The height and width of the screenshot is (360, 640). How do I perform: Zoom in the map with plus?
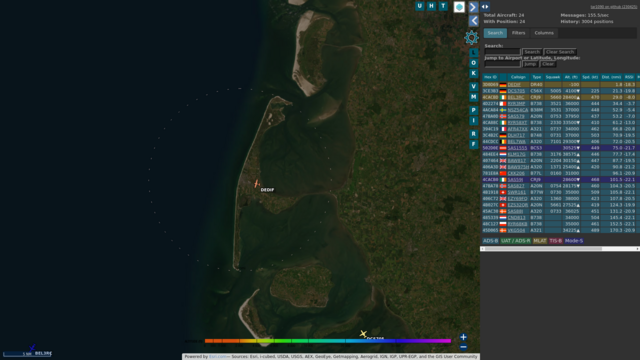coord(463,337)
